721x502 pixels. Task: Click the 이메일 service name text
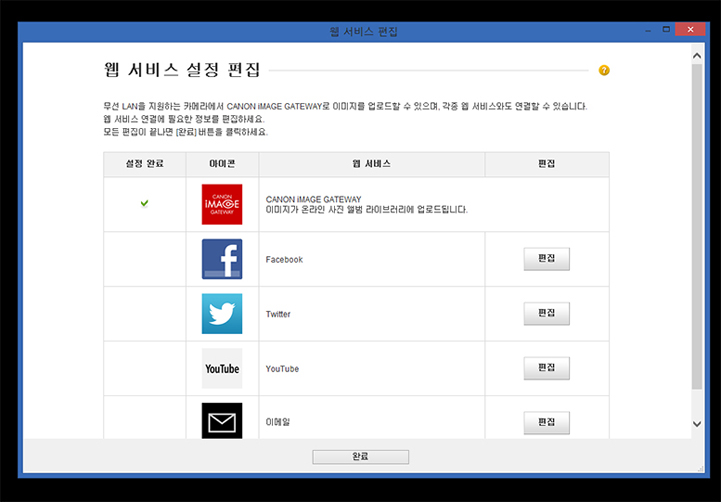coord(278,422)
